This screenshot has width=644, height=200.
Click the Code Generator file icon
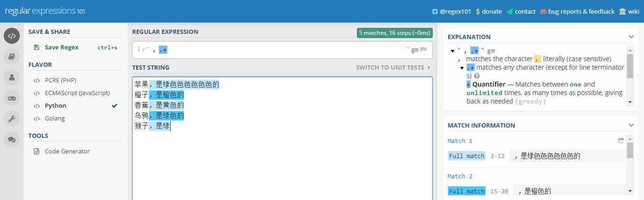37,152
